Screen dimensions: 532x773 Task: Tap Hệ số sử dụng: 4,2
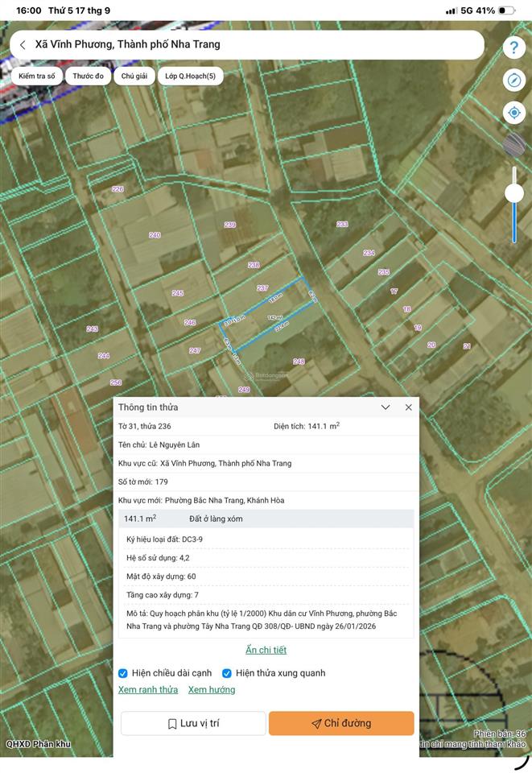point(158,558)
